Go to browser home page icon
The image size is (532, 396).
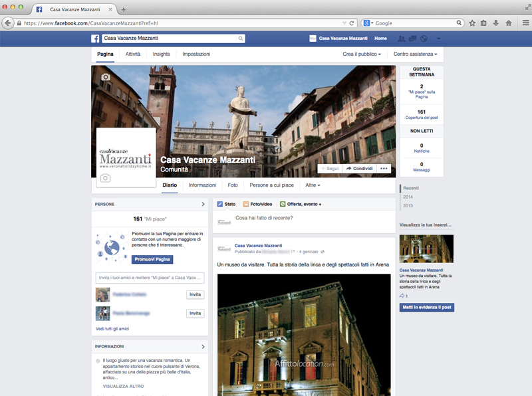point(508,23)
